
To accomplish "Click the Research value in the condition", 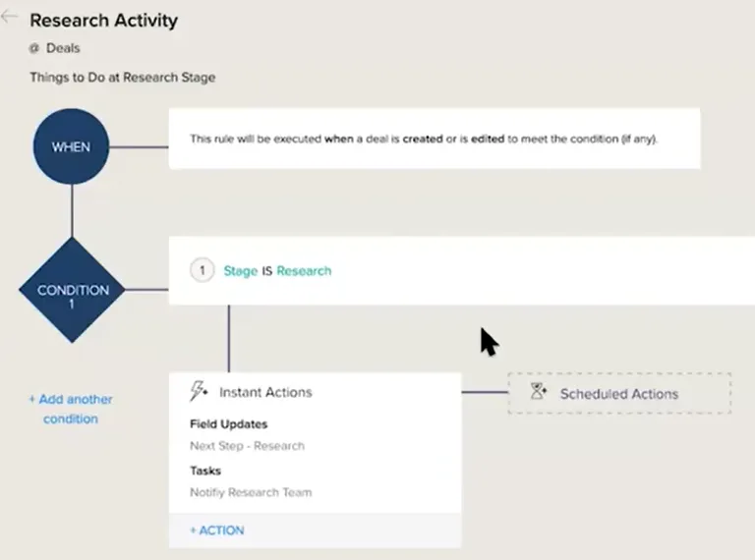I will (304, 271).
